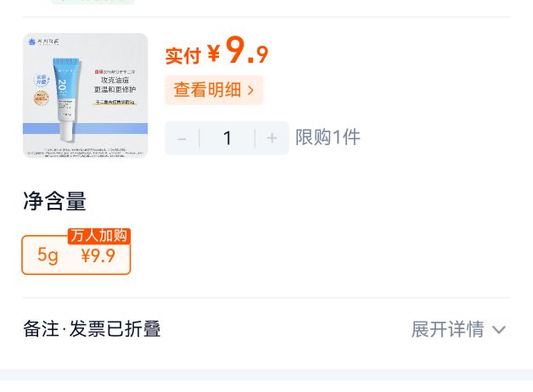Tap the ¥9.9 price inside 5g option
This screenshot has width=533, height=392.
pyautogui.click(x=98, y=255)
